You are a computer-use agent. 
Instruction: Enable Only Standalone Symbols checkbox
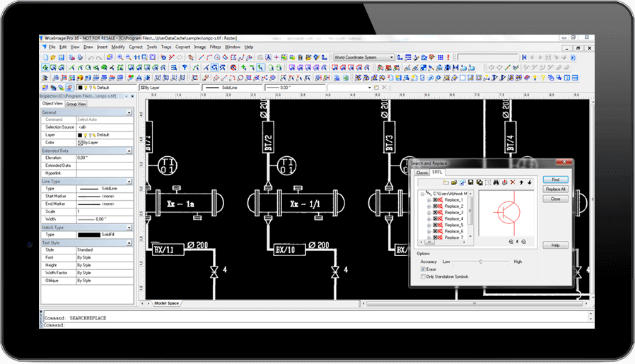point(423,276)
